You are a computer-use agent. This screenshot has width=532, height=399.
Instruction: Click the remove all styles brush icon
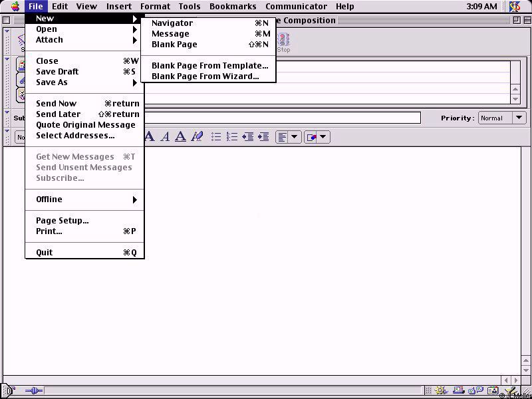pyautogui.click(x=197, y=137)
